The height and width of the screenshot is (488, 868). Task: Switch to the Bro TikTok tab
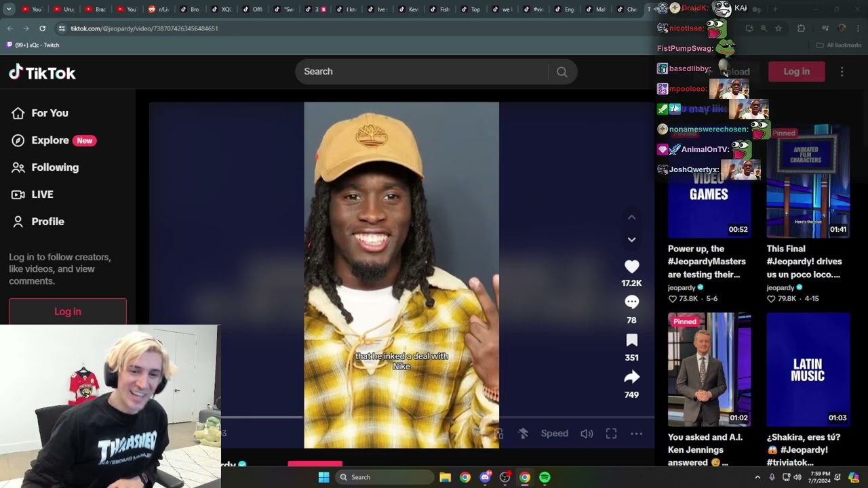click(190, 9)
